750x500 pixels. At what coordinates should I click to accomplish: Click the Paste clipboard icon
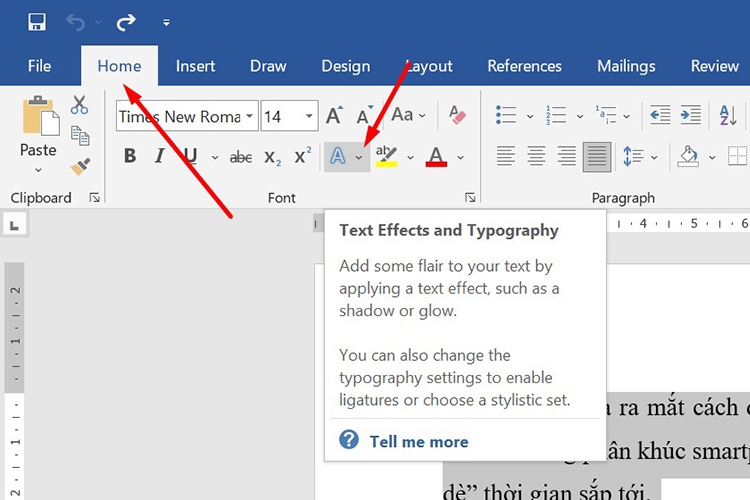(40, 115)
